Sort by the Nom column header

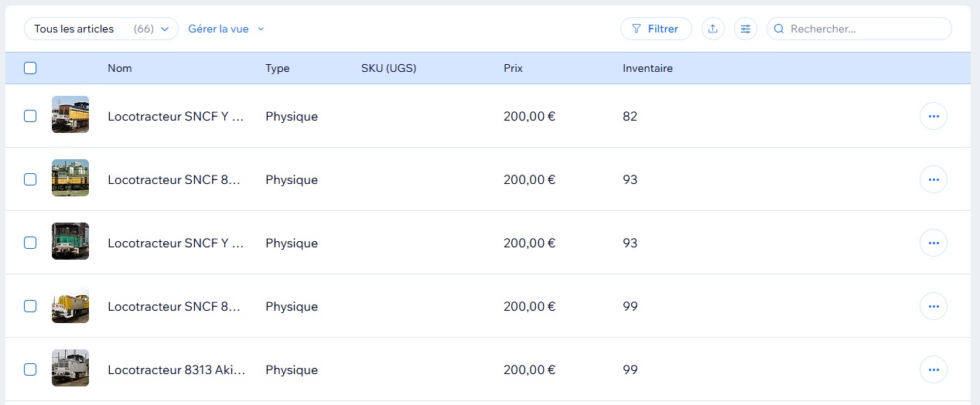[120, 68]
